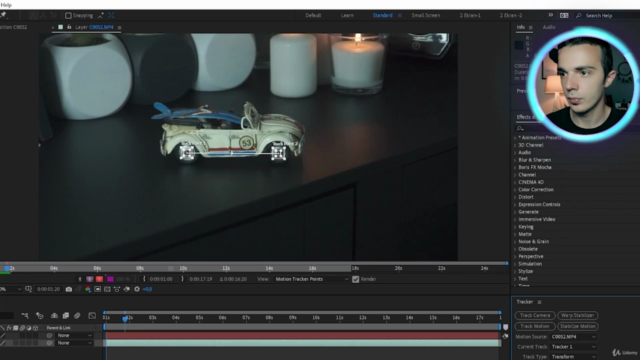Open the Help menu
Viewport: 640px width, 360px height.
click(6, 5)
